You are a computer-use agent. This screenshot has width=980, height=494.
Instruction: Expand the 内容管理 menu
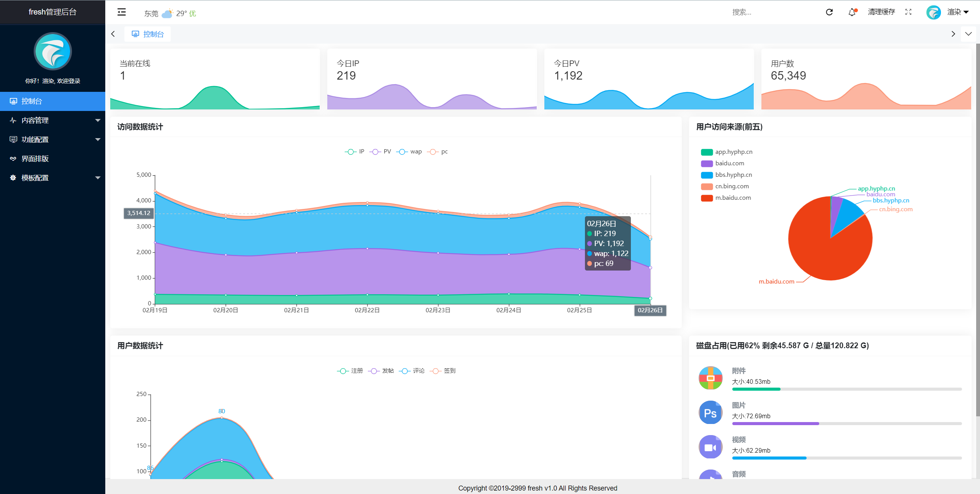click(52, 121)
